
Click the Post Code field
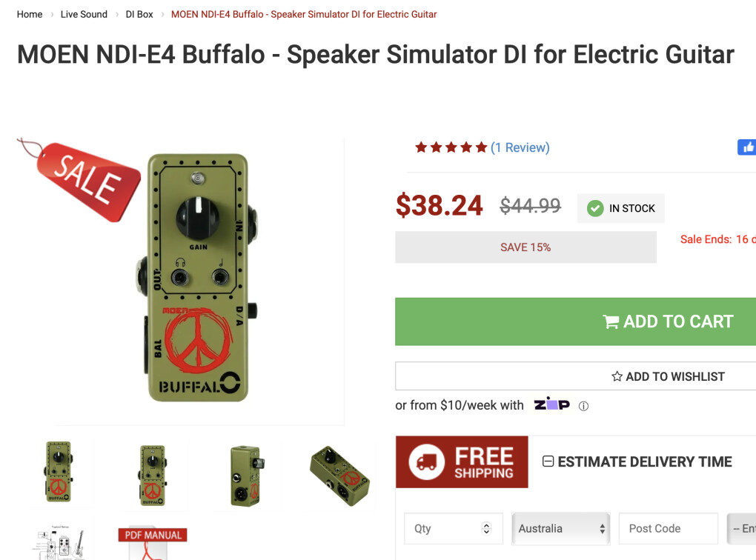coord(668,529)
